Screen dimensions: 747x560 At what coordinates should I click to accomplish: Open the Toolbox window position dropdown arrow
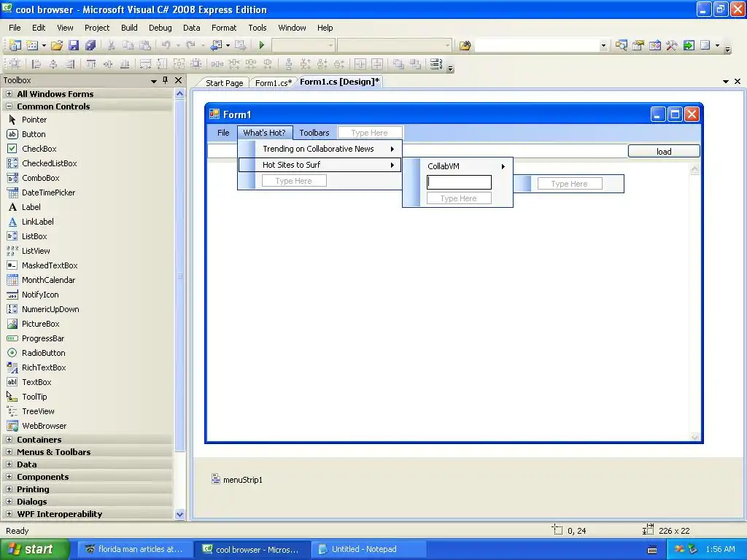point(153,81)
